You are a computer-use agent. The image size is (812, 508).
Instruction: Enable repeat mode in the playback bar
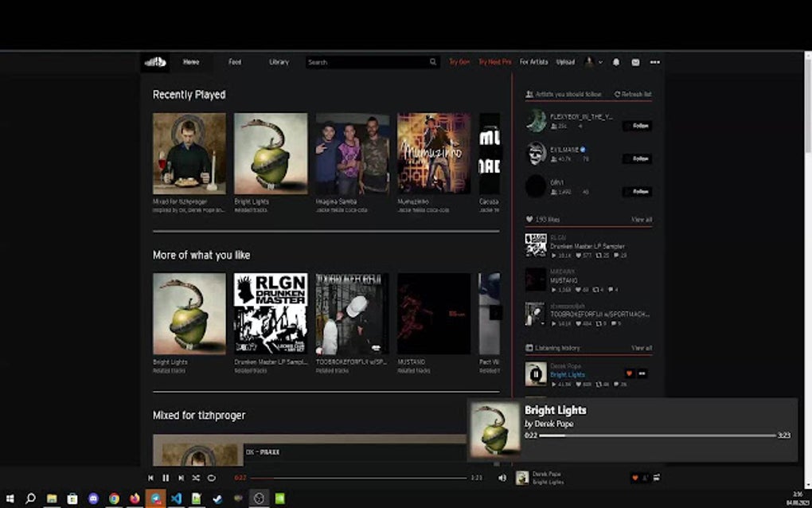point(211,478)
